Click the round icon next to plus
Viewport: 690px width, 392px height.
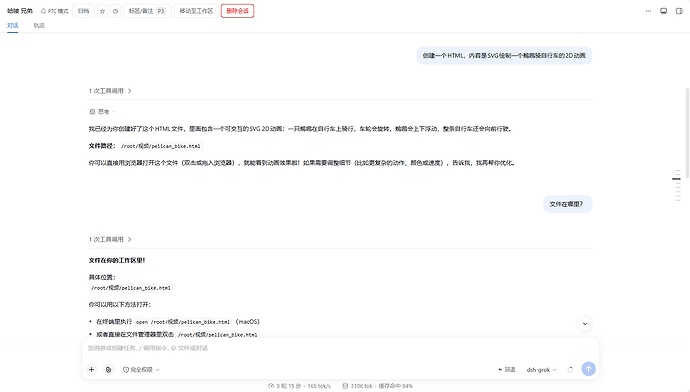108,370
